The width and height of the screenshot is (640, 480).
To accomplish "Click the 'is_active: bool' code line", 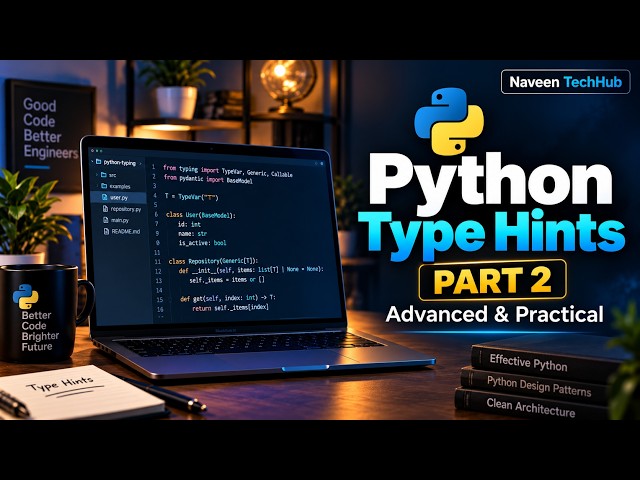I will coord(202,243).
